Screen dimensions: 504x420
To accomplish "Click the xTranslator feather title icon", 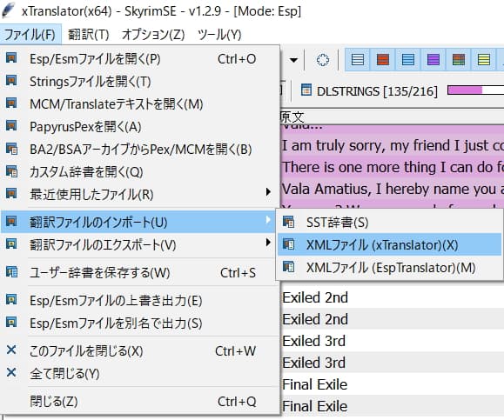I will pos(9,10).
